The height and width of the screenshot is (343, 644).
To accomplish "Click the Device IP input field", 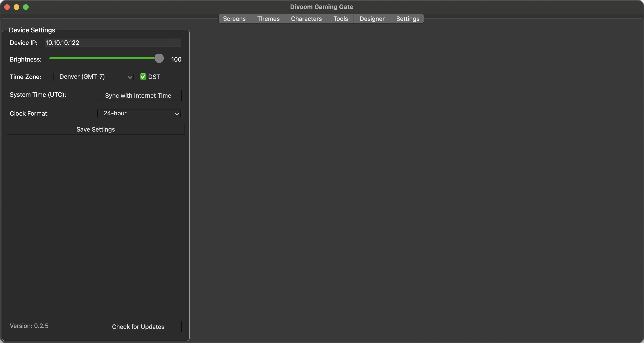I will [x=113, y=43].
